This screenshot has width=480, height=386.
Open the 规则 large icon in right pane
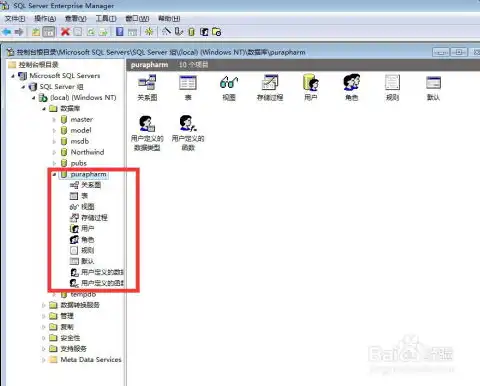pyautogui.click(x=392, y=88)
